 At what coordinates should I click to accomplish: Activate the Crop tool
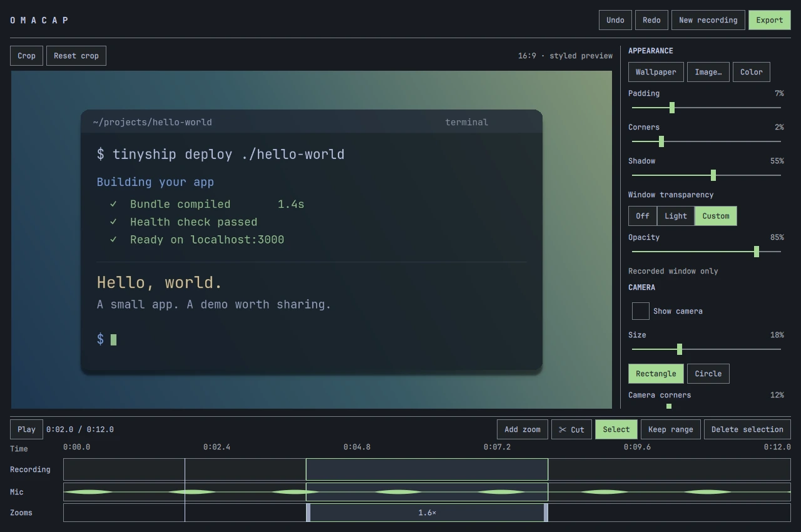point(26,56)
